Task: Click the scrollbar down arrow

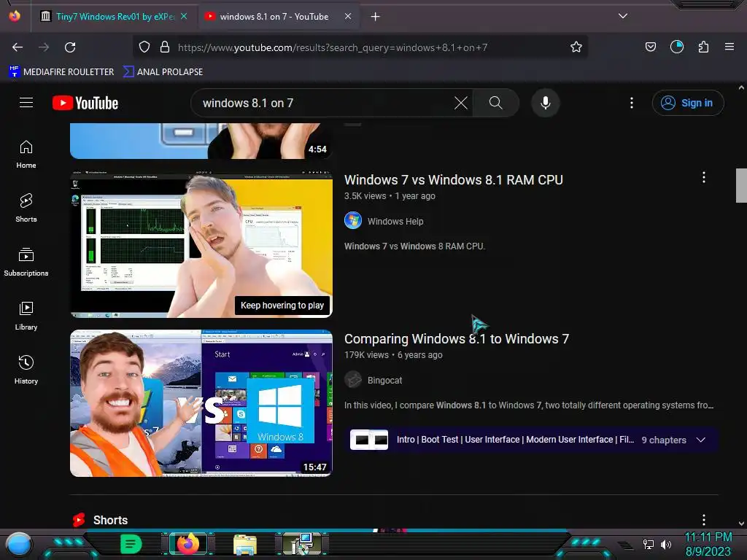Action: coord(741,524)
